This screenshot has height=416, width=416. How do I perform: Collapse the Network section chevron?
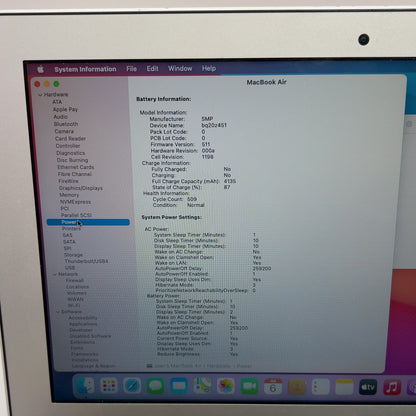click(55, 274)
